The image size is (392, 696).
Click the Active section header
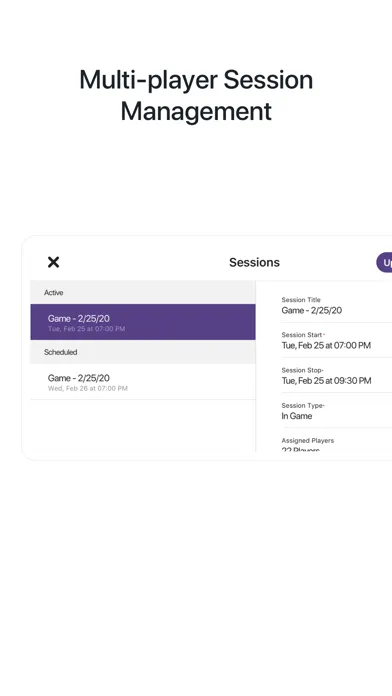pyautogui.click(x=143, y=293)
